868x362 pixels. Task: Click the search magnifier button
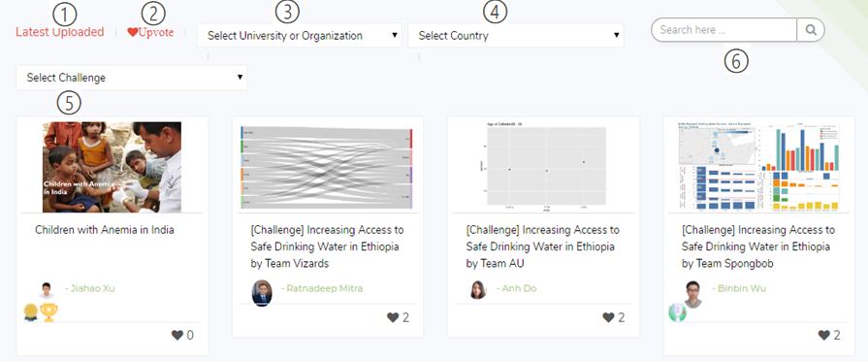click(x=811, y=30)
